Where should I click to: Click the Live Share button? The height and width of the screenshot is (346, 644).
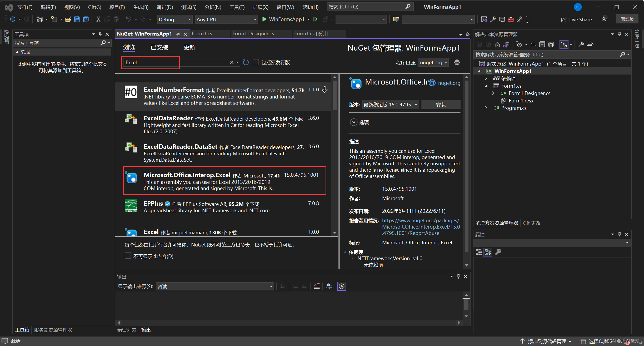click(x=577, y=19)
